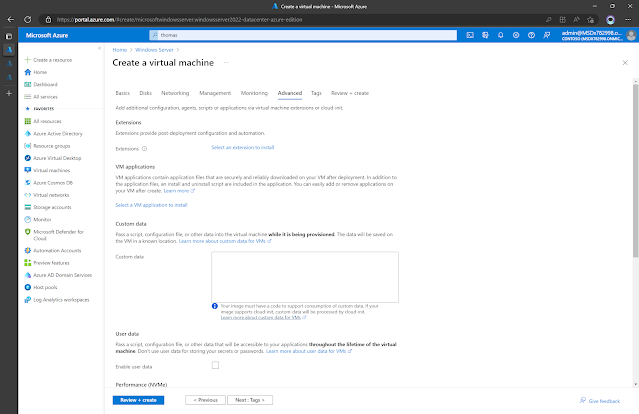This screenshot has height=414, width=639.
Task: Open Learn more about user data for VMs
Action: 308,351
